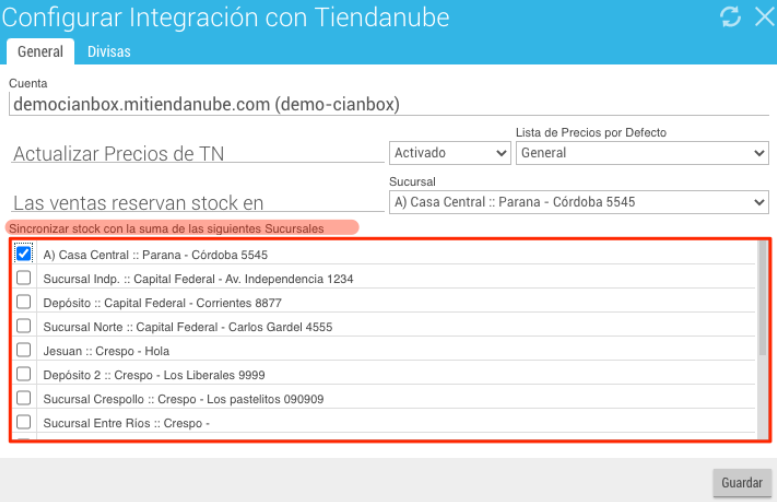This screenshot has height=502, width=777.
Task: Click row text 'Sucursal Entre Ríos :: Crespo -'
Action: pos(126,423)
